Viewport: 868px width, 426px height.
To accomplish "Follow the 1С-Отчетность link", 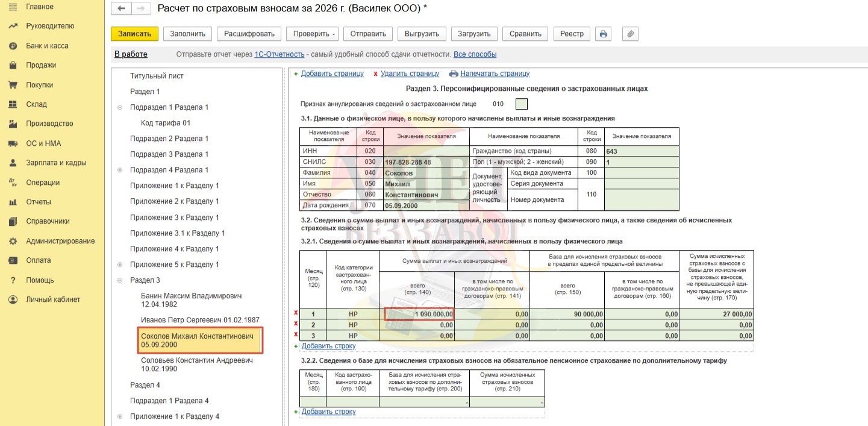I will (279, 54).
